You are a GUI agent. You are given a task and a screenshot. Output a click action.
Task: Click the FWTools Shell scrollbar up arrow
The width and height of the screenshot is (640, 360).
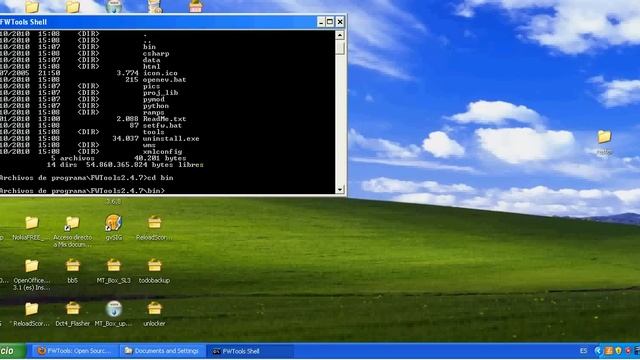[x=340, y=35]
